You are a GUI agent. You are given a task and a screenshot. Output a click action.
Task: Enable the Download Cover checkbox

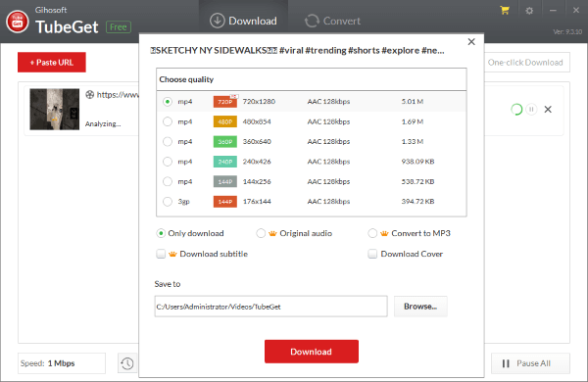372,254
